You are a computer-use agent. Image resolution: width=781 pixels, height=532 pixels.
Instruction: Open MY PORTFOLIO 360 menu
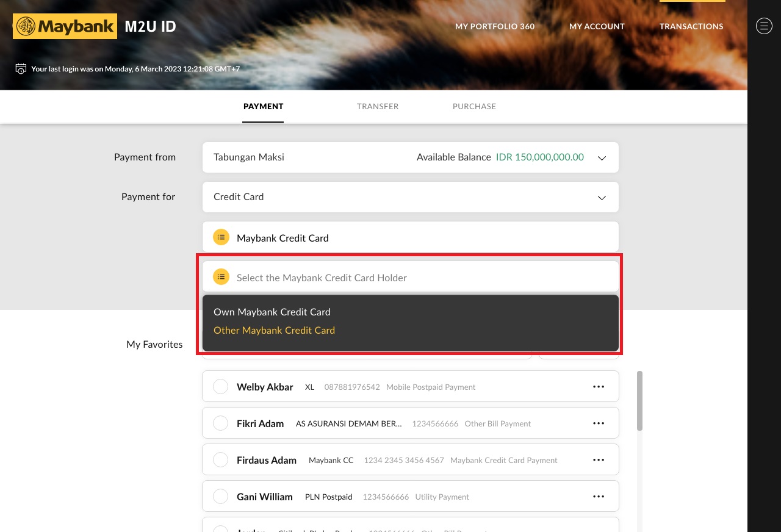click(x=495, y=26)
